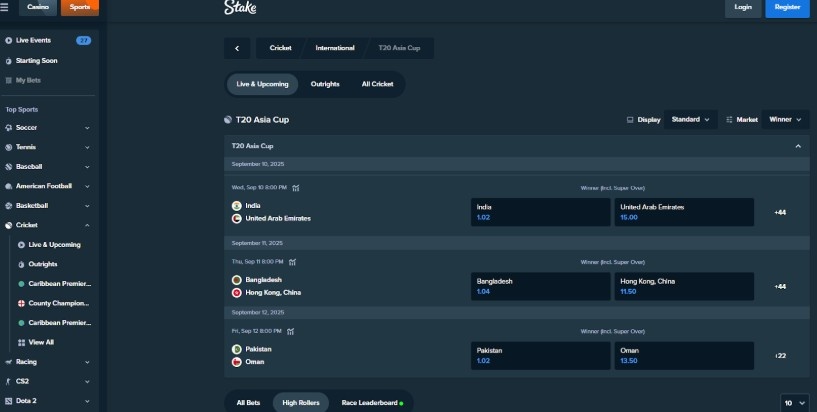The width and height of the screenshot is (817, 412).
Task: Open the rows count dropdown showing 10
Action: 795,403
